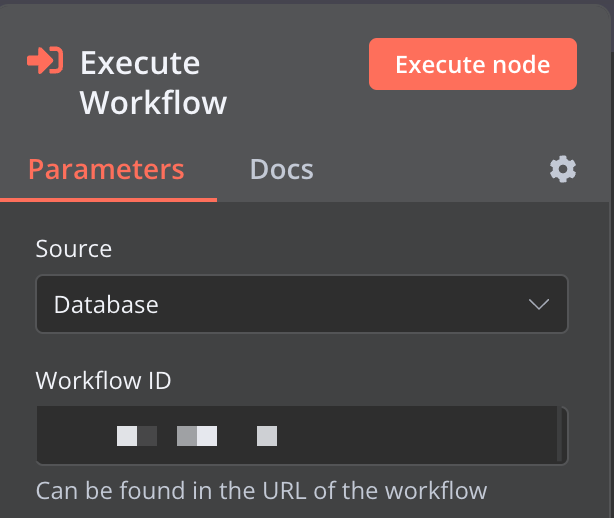This screenshot has height=518, width=614.
Task: Click the word Workflow in the node title
Action: tap(153, 102)
